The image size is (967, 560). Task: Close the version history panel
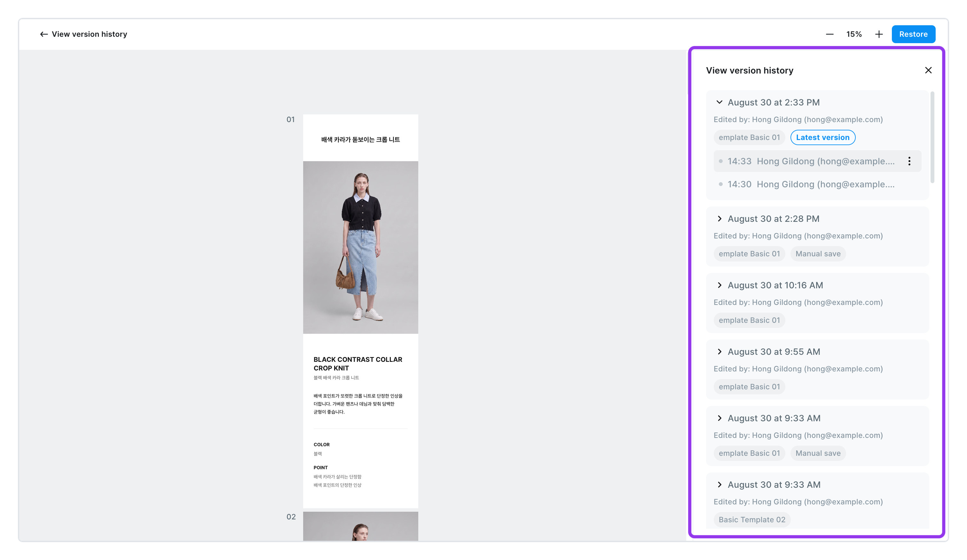928,70
